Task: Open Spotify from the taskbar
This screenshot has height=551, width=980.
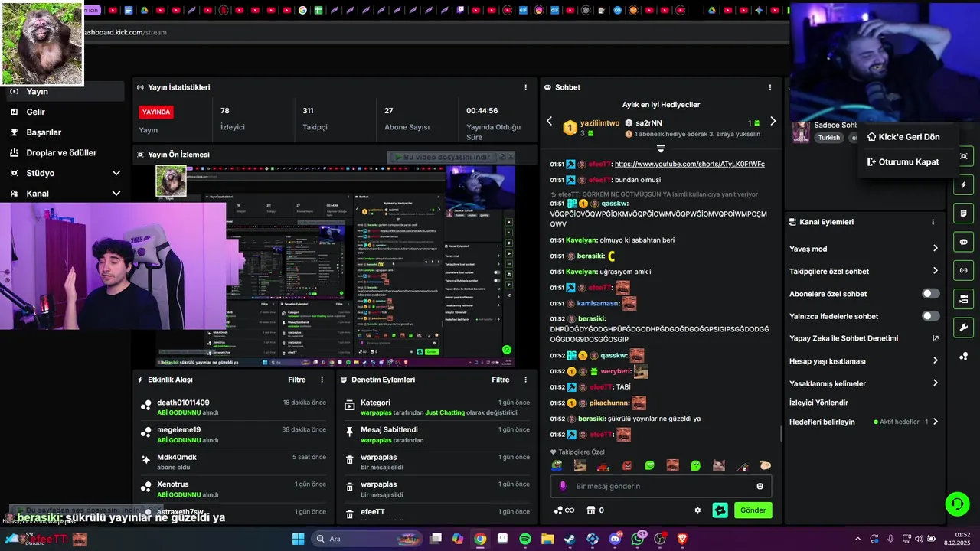Action: [x=525, y=539]
